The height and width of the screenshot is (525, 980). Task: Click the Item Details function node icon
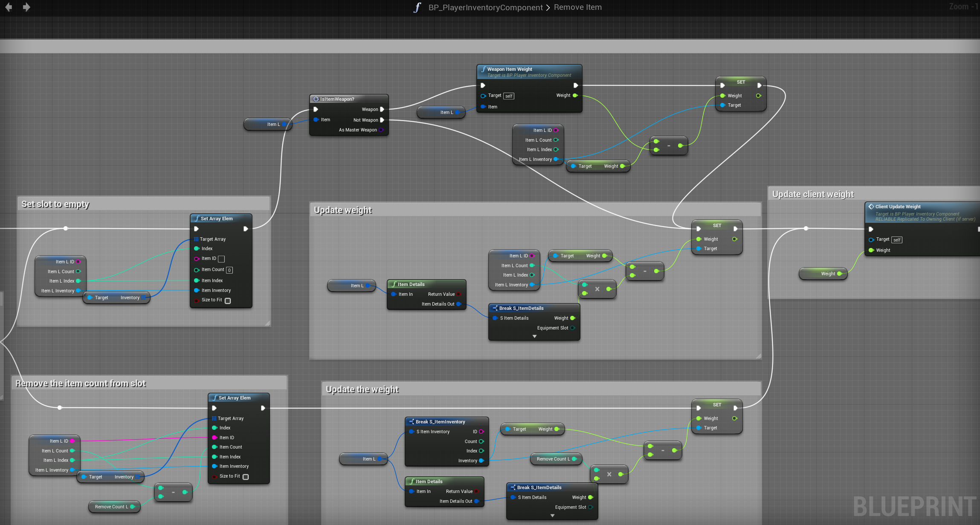point(394,284)
